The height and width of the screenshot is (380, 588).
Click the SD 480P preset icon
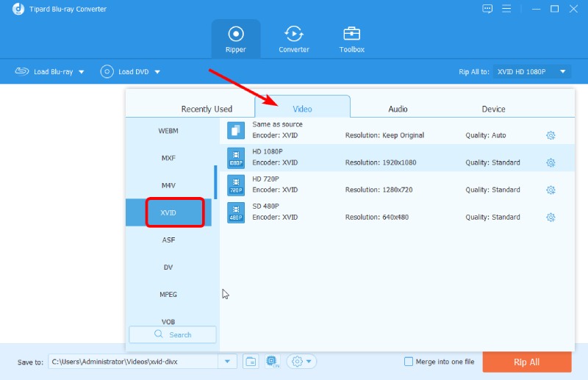pos(236,212)
